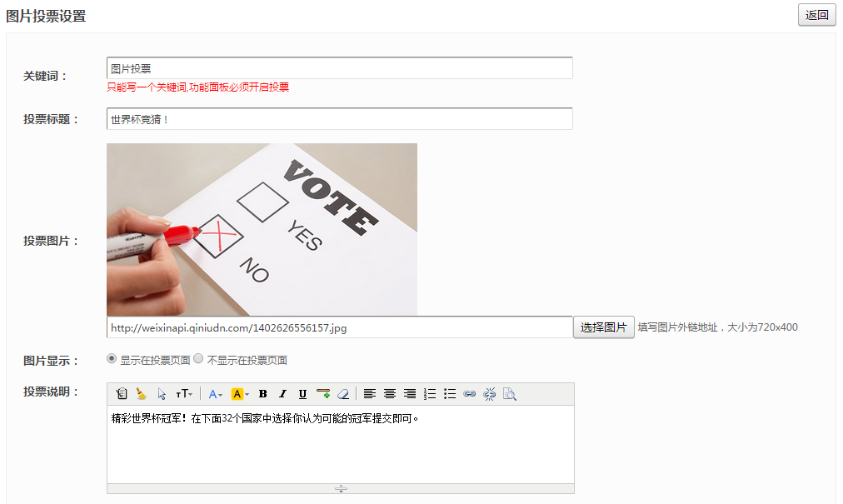The width and height of the screenshot is (843, 504).
Task: Center-align the description text
Action: point(390,394)
